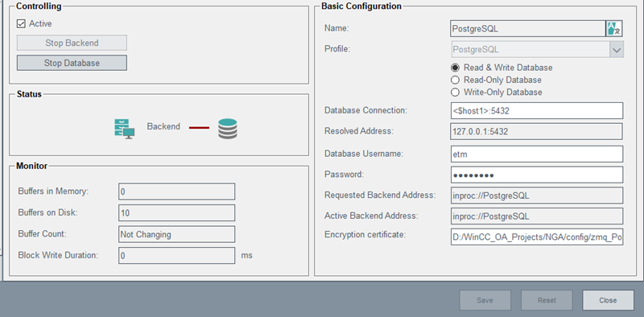644x317 pixels.
Task: Click the Save button
Action: coord(485,300)
